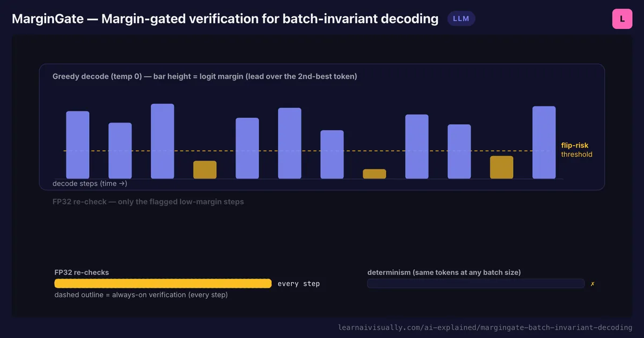Click the first purple margin bar
This screenshot has height=338, width=644.
click(78, 145)
